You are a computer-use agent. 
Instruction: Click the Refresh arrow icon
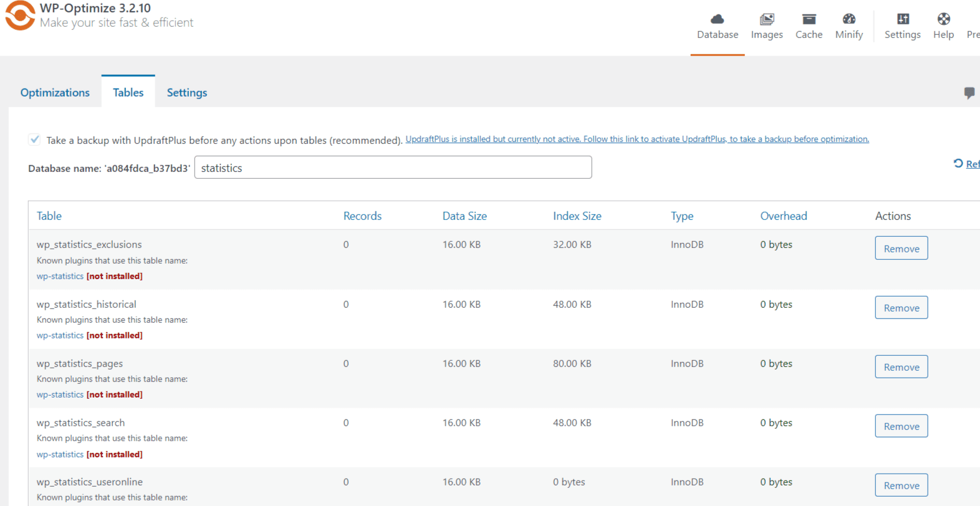pyautogui.click(x=958, y=163)
